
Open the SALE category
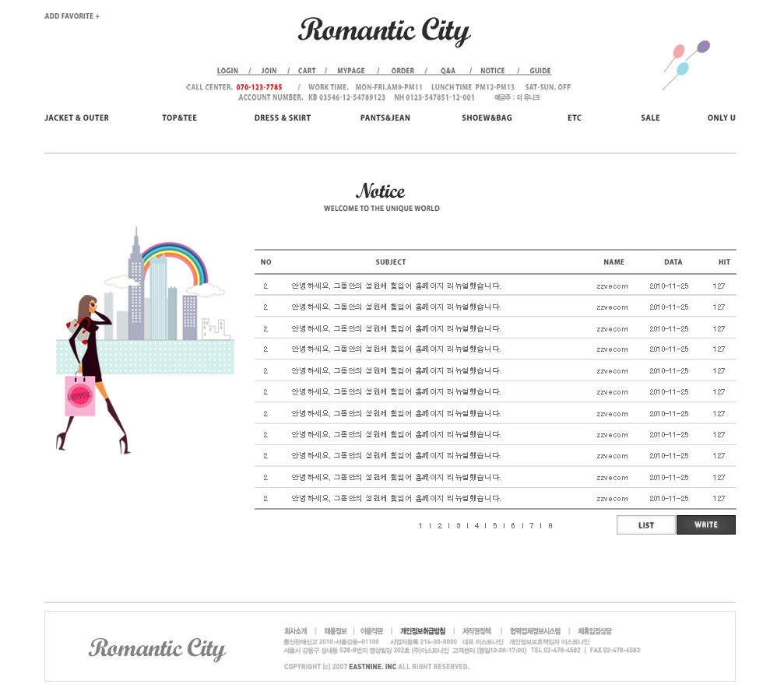650,118
